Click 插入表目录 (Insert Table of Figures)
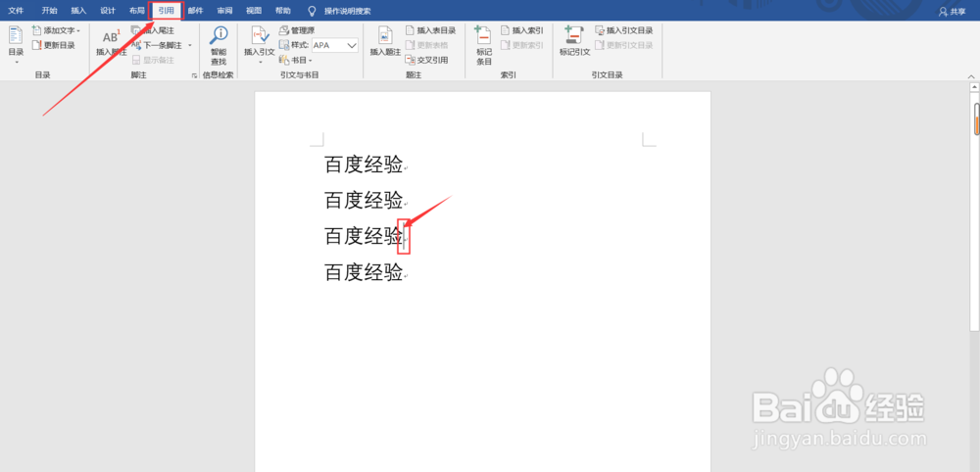This screenshot has height=472, width=980. (430, 30)
